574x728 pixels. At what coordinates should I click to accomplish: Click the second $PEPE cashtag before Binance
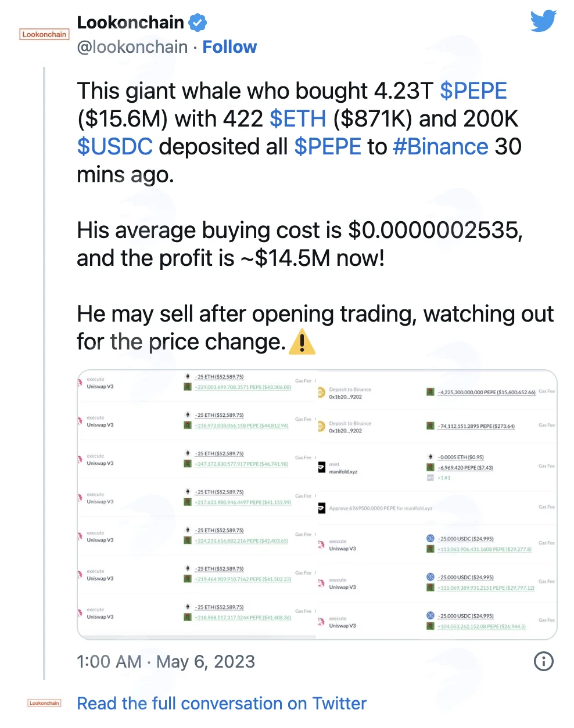[328, 147]
